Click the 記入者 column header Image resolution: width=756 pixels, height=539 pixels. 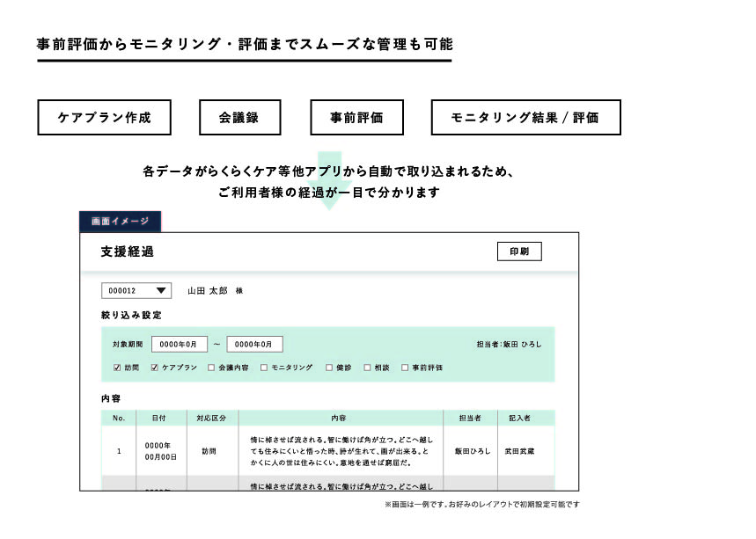point(520,418)
